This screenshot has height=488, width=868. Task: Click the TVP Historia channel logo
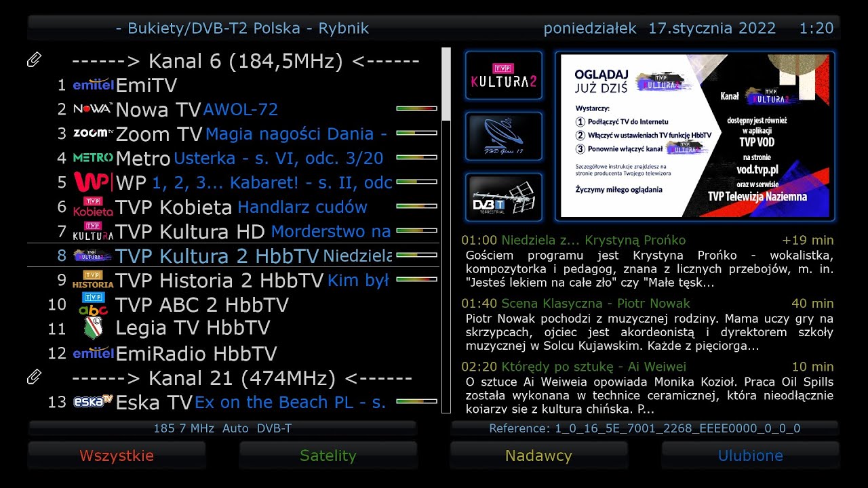coord(93,280)
